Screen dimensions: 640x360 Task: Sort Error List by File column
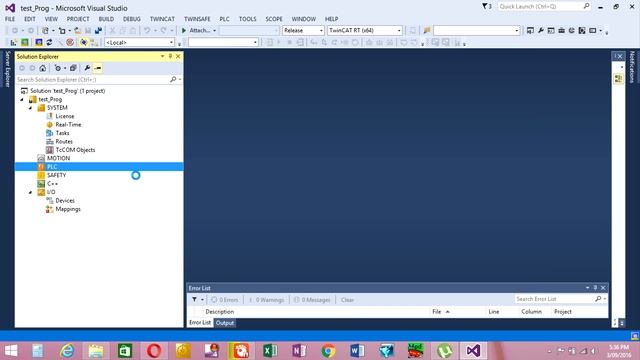tap(436, 312)
